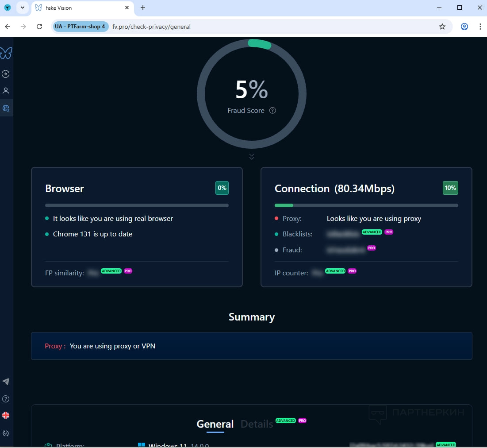Click the UA - PTFarm-shop 4 profile badge
This screenshot has width=487, height=448.
(80, 27)
